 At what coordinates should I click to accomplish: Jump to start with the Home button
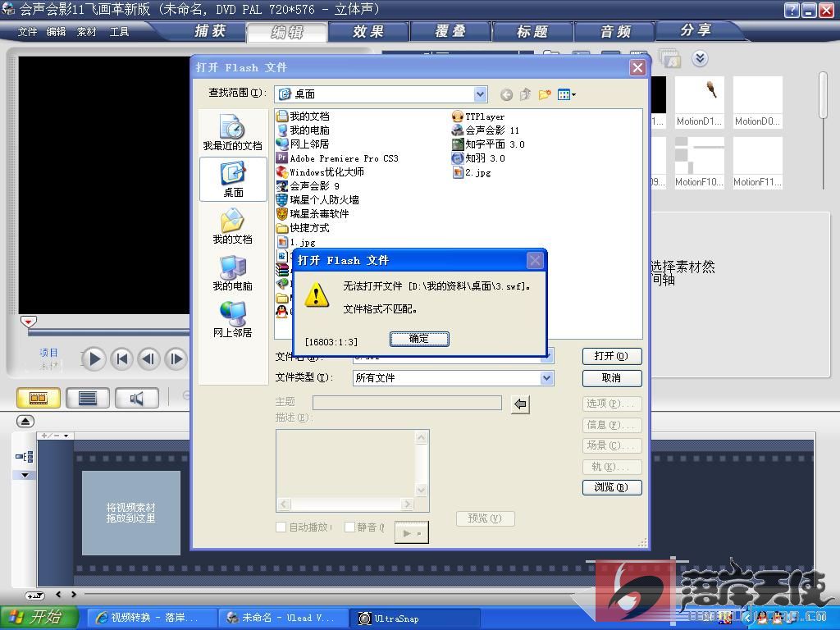(x=122, y=359)
